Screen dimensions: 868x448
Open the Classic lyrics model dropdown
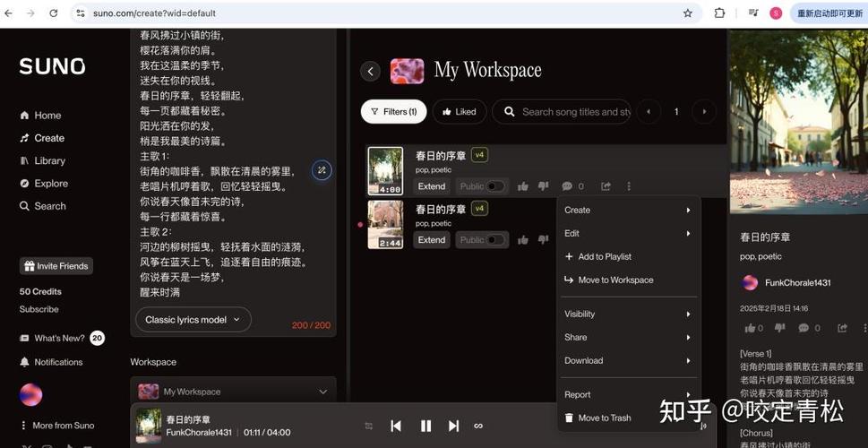coord(193,320)
